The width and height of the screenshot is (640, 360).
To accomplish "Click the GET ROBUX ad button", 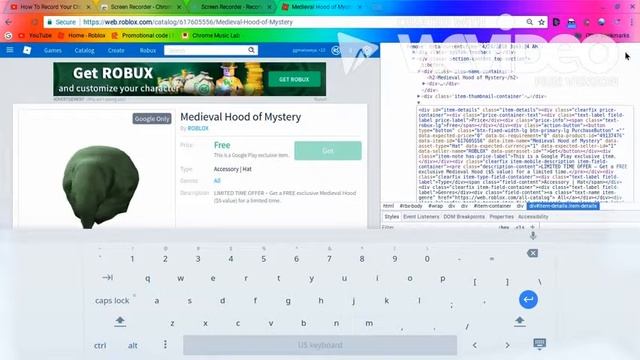I will [x=294, y=79].
